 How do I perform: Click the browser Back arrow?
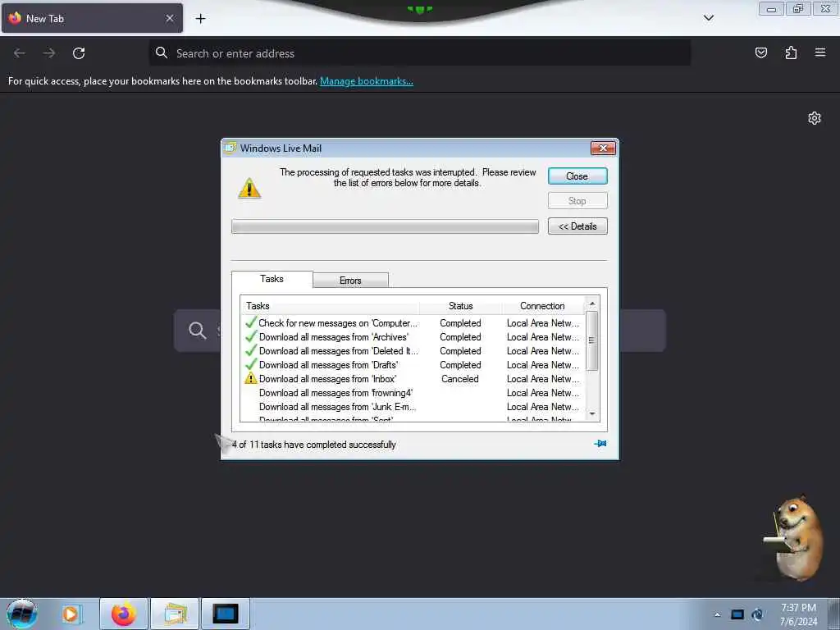pos(20,53)
